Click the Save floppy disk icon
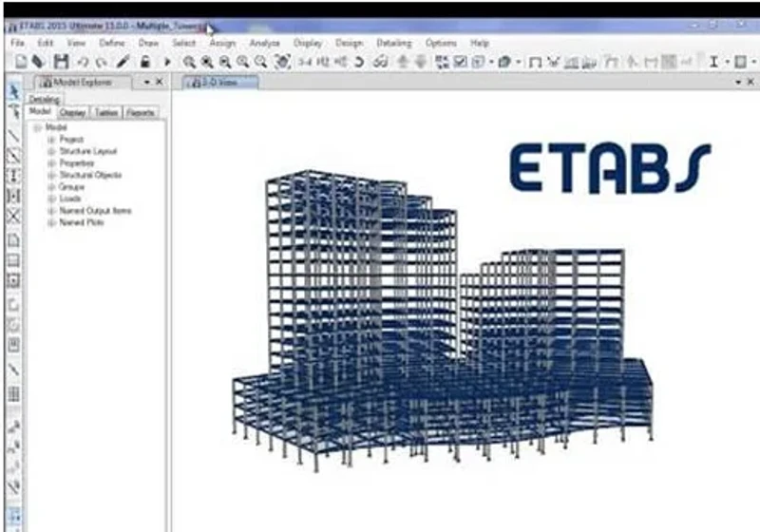Viewport: 760px width, 532px height. click(x=61, y=62)
